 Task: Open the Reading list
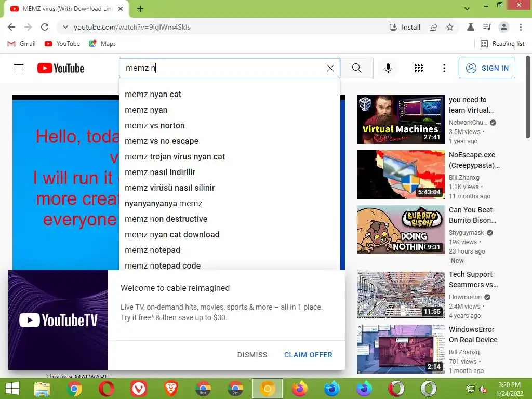(x=502, y=44)
